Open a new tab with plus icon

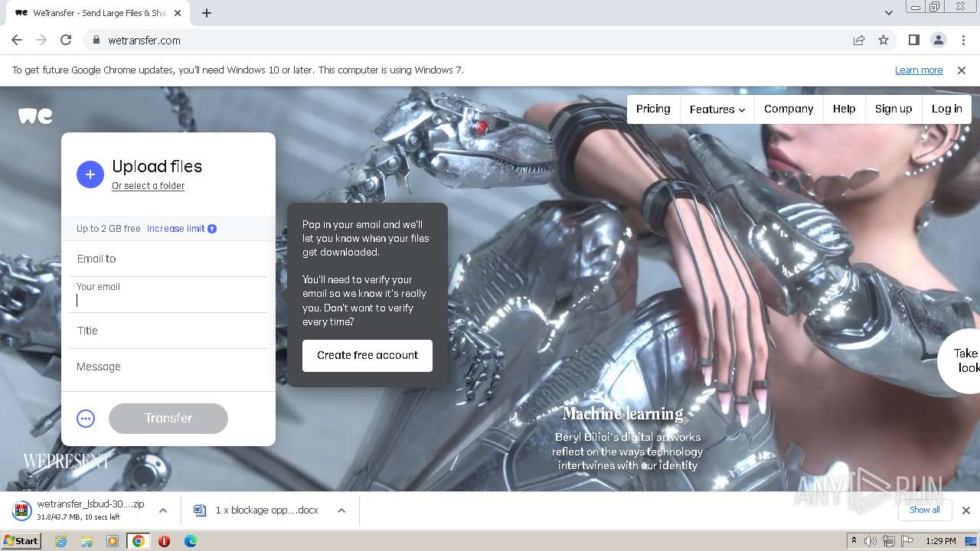pos(207,13)
